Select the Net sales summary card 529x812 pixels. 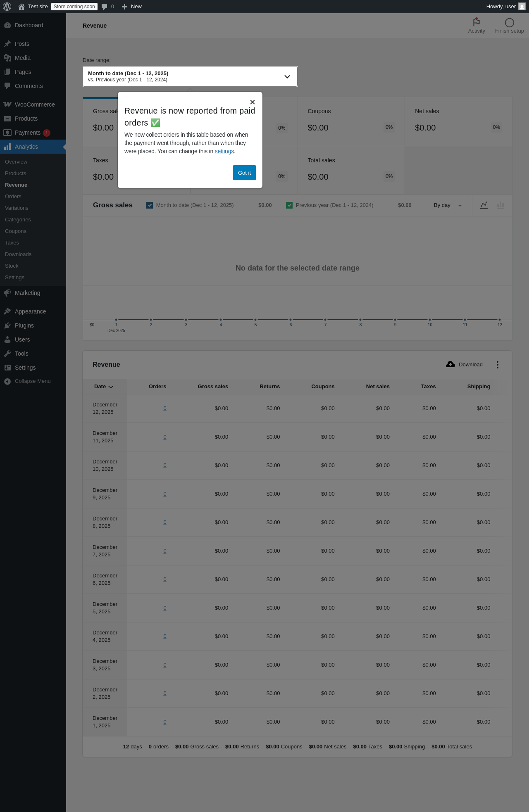[x=458, y=121]
